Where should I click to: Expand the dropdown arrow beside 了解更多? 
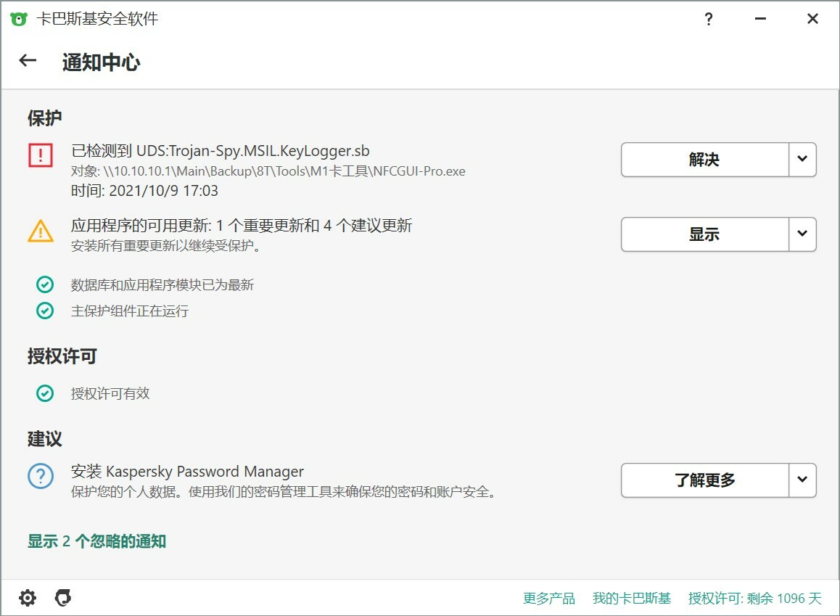(x=802, y=480)
